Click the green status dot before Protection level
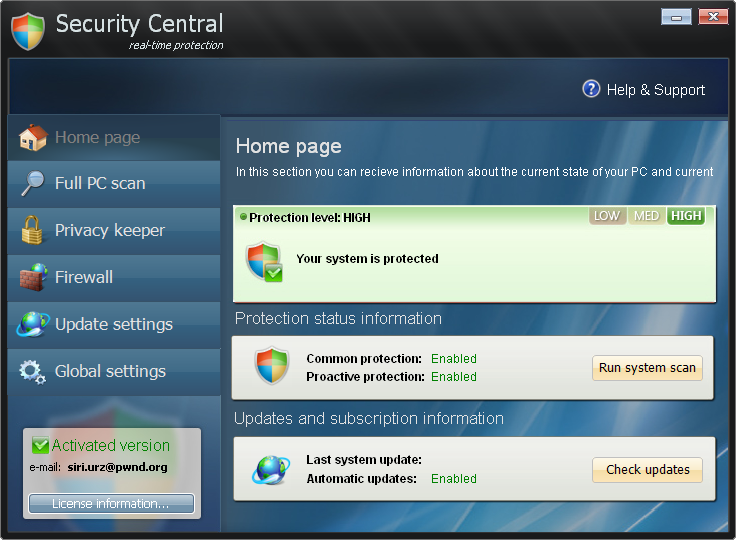Screen dimensions: 736x540 pos(243,217)
